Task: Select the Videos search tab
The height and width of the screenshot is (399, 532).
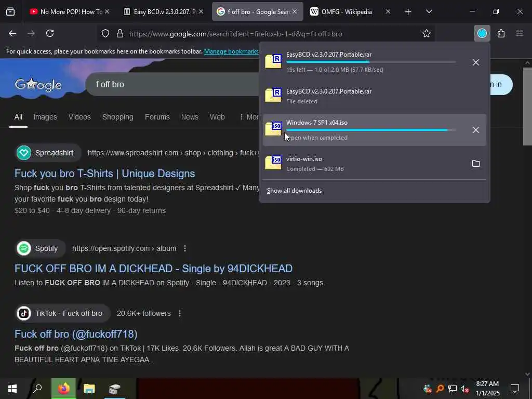Action: [79, 117]
